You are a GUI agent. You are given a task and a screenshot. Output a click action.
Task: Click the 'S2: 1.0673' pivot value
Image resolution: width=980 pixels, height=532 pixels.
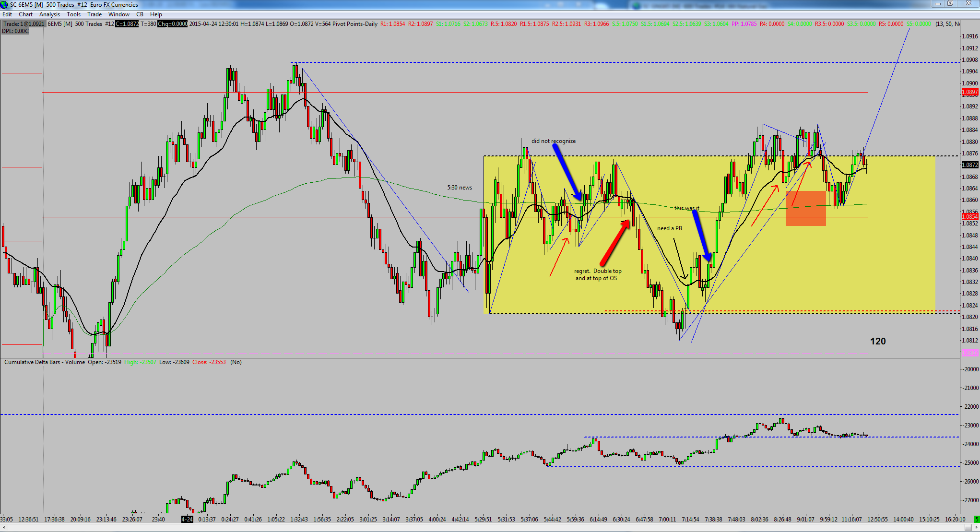[x=475, y=24]
